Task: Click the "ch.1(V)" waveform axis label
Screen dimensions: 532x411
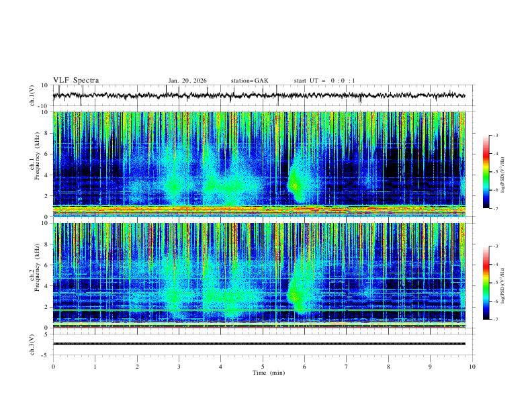Action: tap(32, 95)
